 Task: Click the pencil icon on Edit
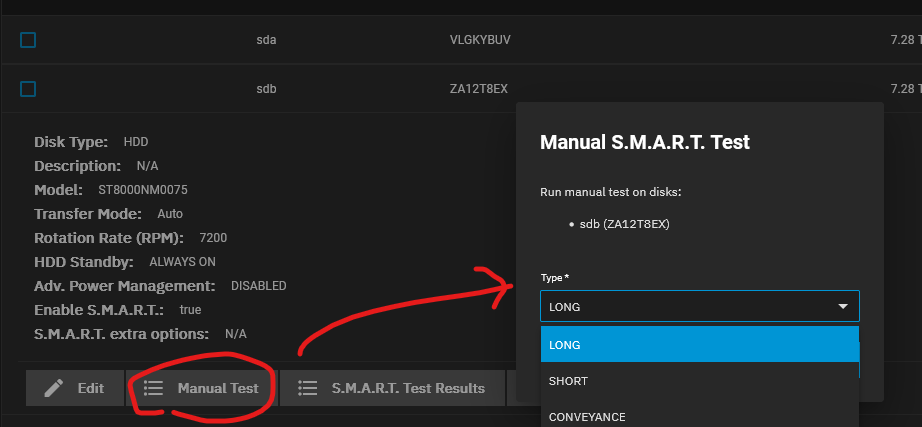pos(54,388)
